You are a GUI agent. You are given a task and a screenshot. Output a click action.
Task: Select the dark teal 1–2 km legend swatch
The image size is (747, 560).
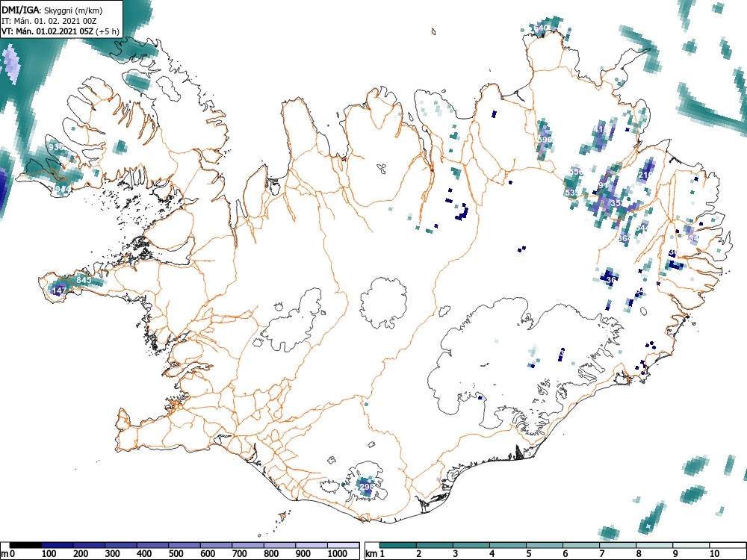pos(398,545)
